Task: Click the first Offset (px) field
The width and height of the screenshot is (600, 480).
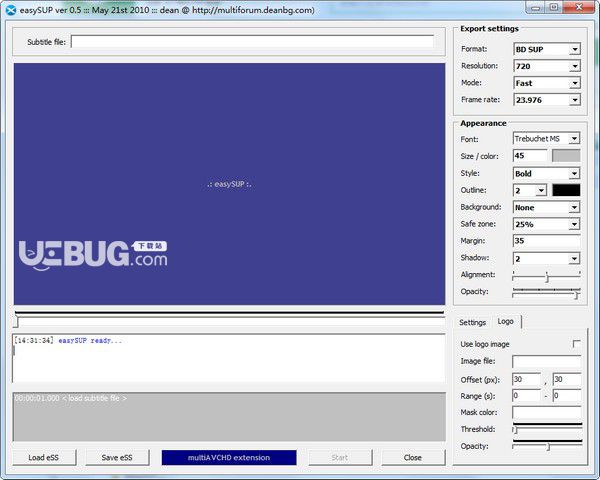Action: pyautogui.click(x=527, y=379)
